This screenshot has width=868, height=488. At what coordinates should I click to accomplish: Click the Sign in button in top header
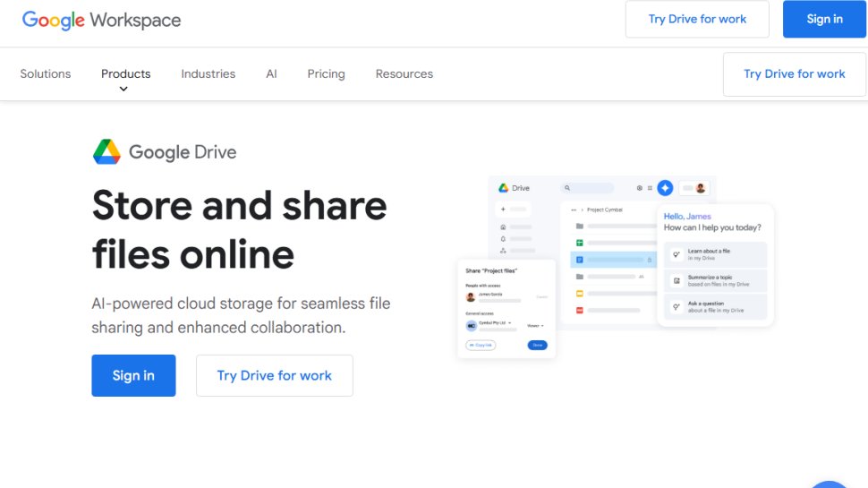[824, 19]
